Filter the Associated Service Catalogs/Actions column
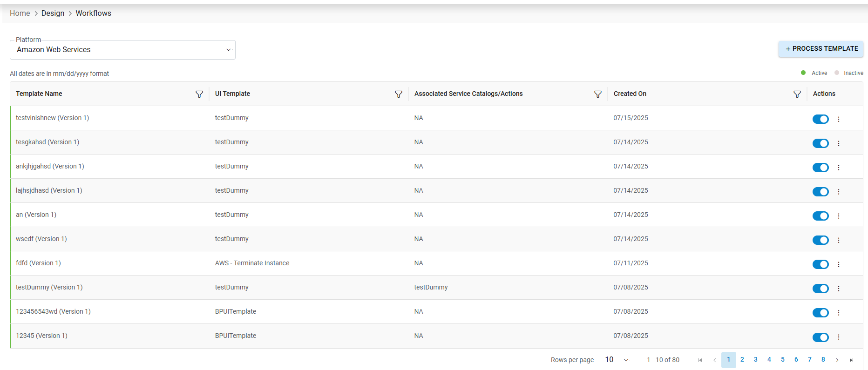Image resolution: width=868 pixels, height=370 pixels. (598, 94)
